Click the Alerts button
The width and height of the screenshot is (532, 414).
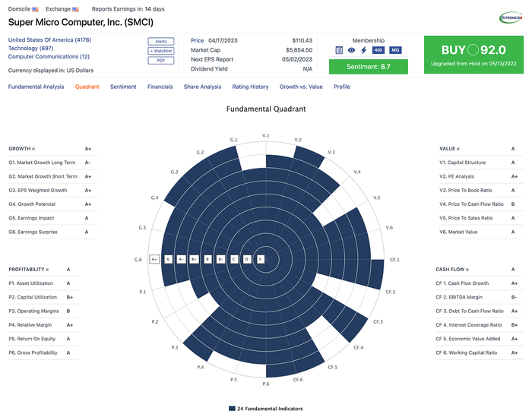(161, 40)
